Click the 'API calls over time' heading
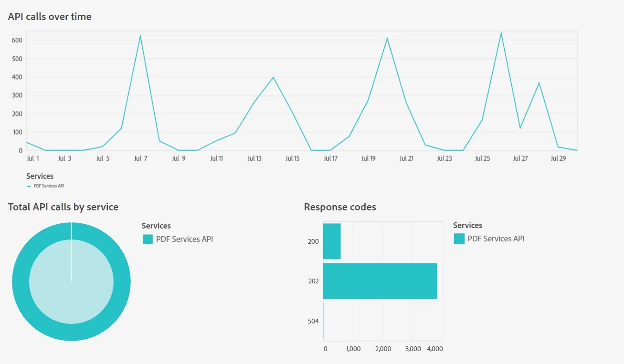This screenshot has width=624, height=364. point(50,17)
